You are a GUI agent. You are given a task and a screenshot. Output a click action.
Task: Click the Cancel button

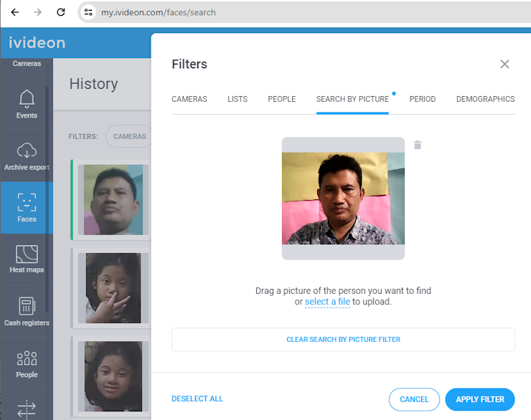coord(414,399)
